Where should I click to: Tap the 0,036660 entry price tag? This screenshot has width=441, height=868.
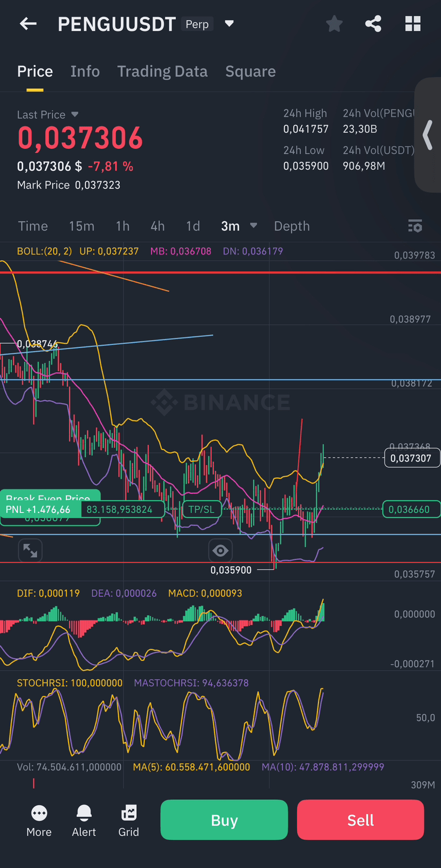[x=411, y=509]
